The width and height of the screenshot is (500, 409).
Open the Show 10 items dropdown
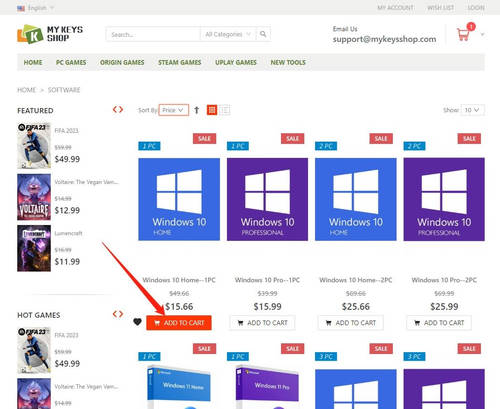tap(472, 110)
